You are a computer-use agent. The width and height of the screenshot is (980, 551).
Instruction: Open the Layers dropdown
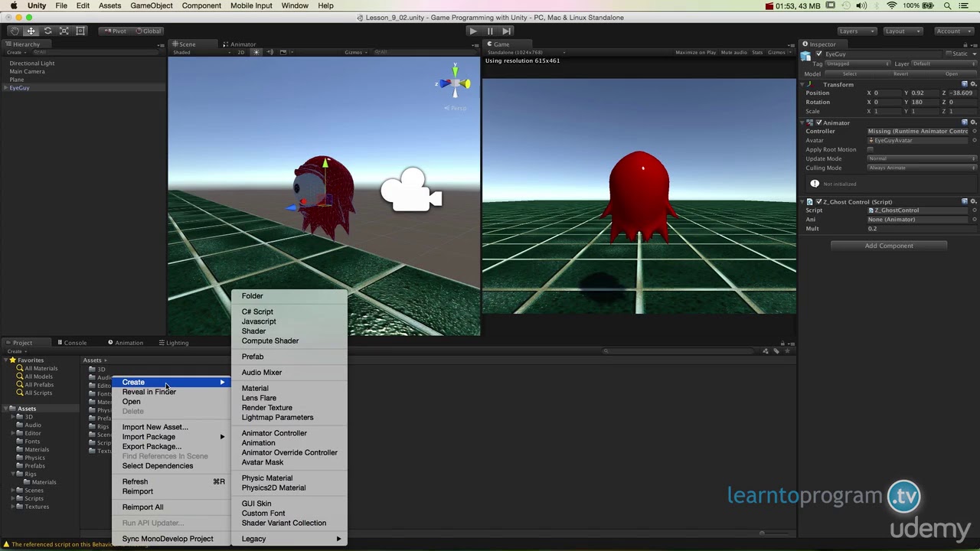[856, 31]
